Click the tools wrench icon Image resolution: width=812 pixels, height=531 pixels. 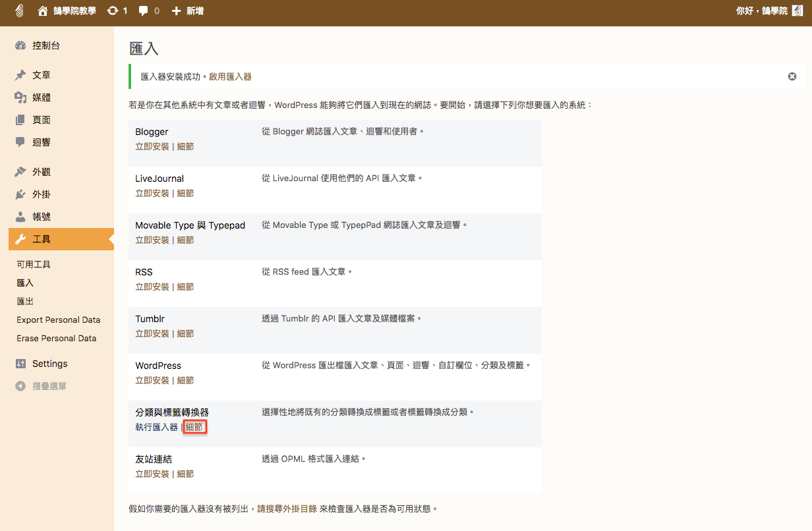[x=20, y=239]
